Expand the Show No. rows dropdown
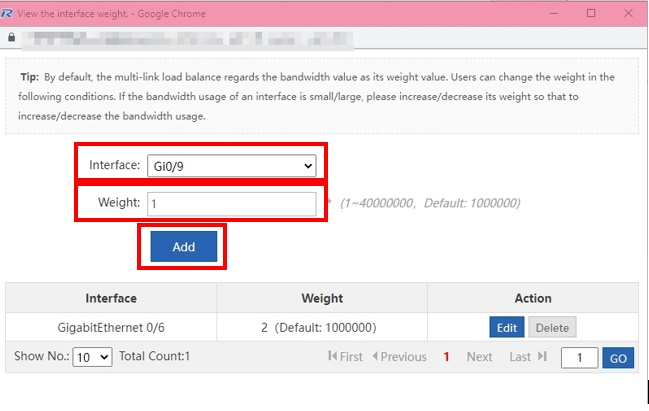Screen dimensions: 649x411 point(92,357)
